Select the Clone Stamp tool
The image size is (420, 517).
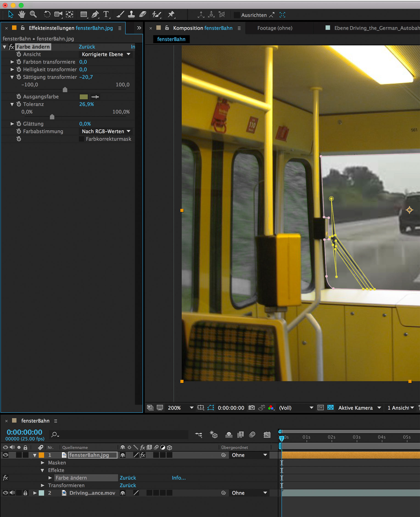click(131, 14)
